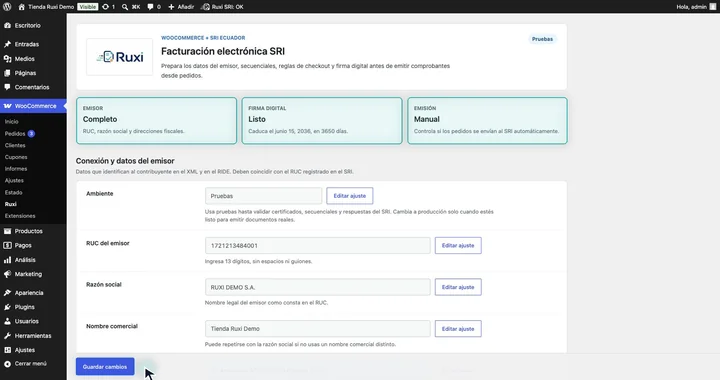Click the Páginas pages icon

pos(7,73)
